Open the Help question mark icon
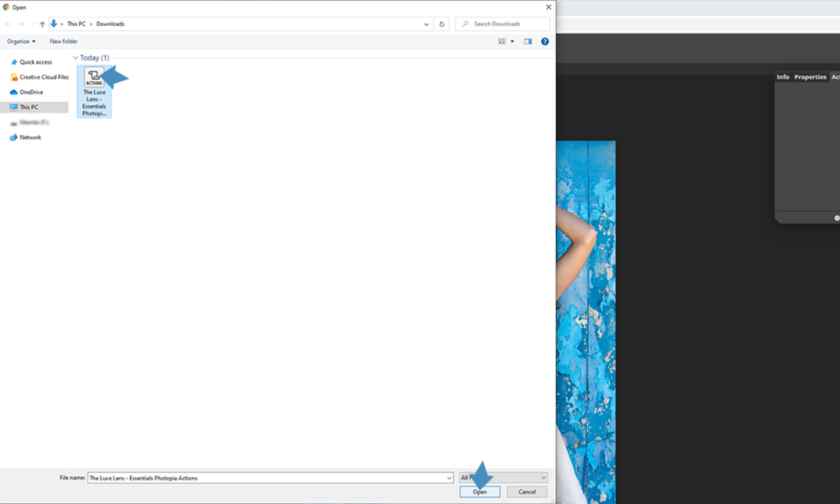Viewport: 840px width, 504px height. click(x=544, y=41)
